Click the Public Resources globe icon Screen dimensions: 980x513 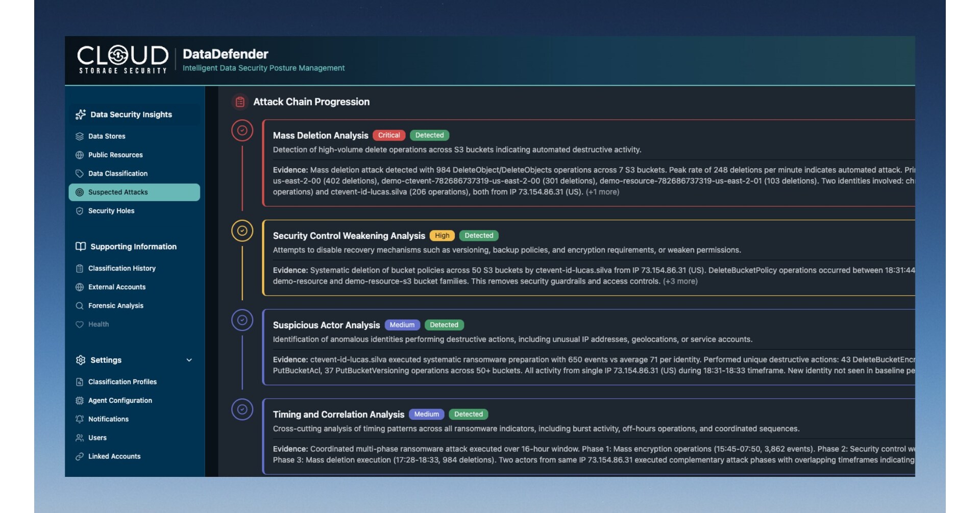tap(80, 155)
